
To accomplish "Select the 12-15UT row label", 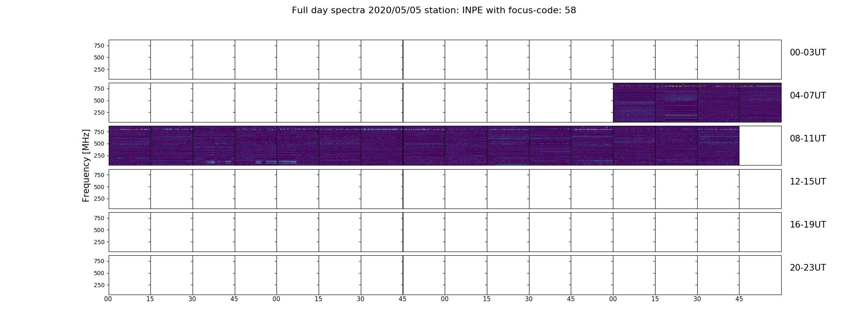I will point(808,182).
